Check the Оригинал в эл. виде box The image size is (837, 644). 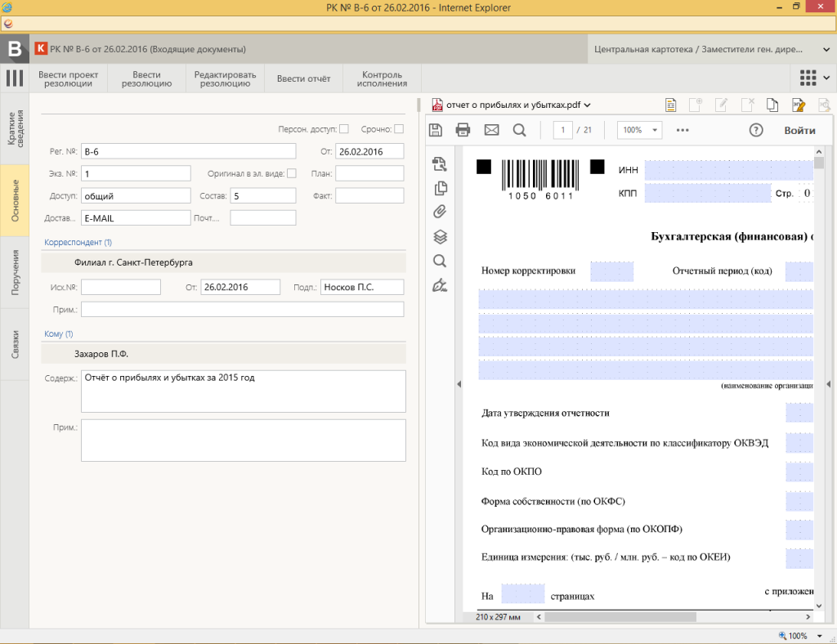click(x=292, y=173)
